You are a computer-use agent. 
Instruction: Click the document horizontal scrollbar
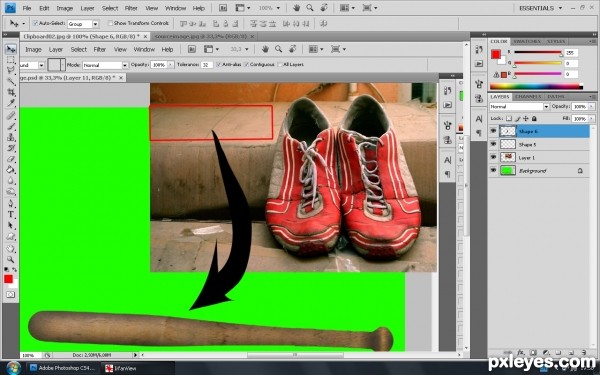point(302,355)
